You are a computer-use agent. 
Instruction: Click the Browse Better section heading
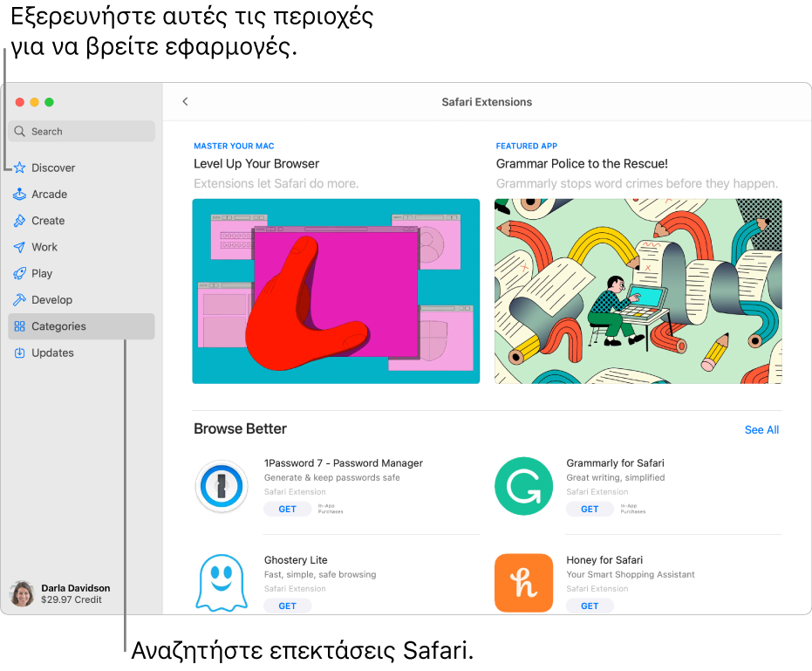pos(241,428)
